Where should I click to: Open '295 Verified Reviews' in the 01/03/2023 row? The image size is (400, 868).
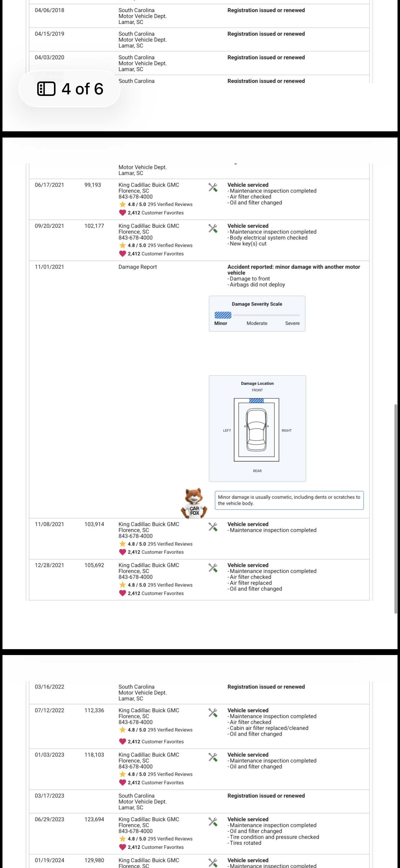tap(170, 774)
